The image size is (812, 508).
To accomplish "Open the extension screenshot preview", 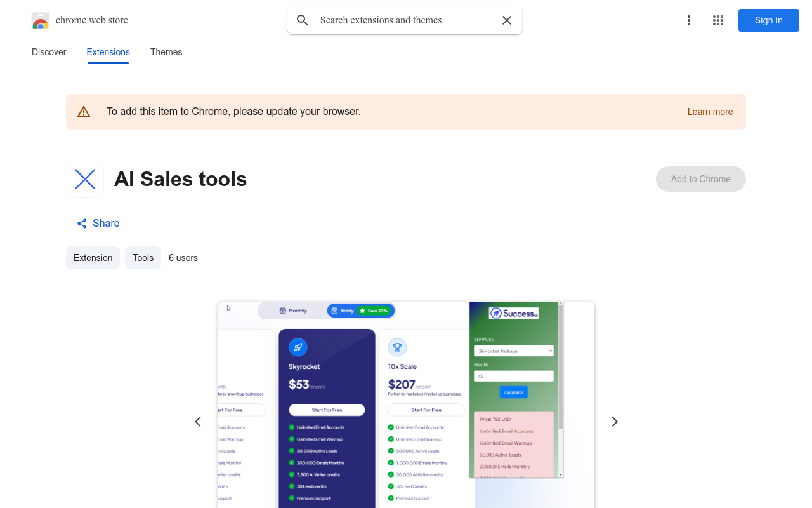I will coord(406,405).
